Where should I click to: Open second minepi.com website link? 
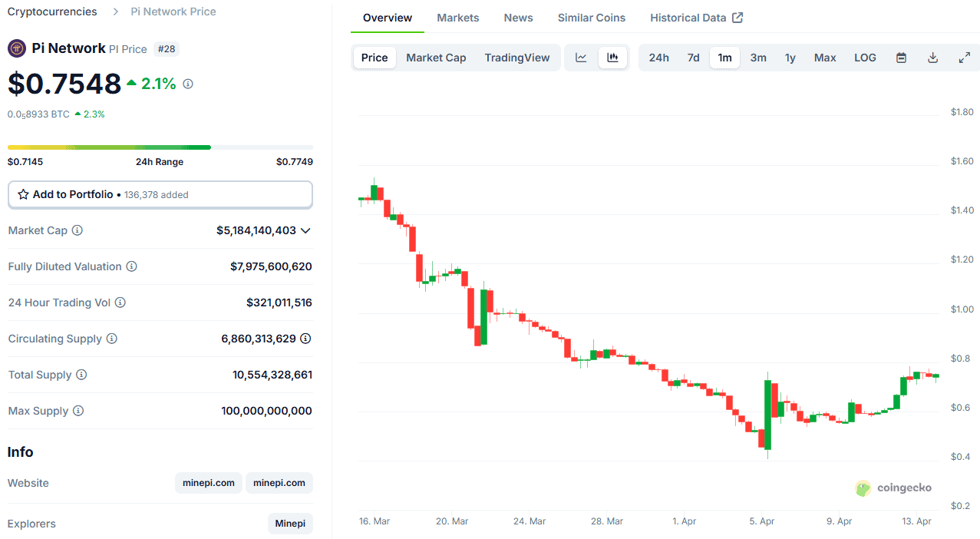pyautogui.click(x=279, y=483)
